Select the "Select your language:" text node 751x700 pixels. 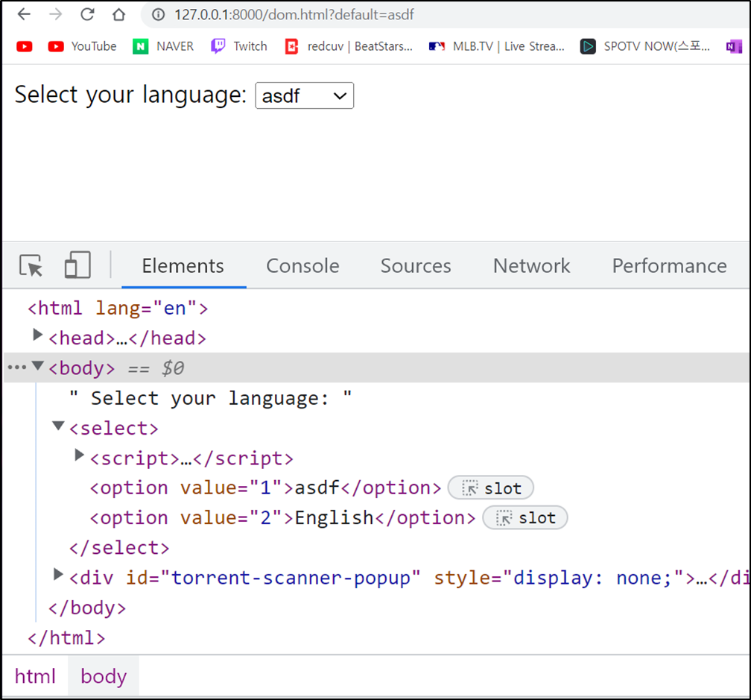(210, 398)
